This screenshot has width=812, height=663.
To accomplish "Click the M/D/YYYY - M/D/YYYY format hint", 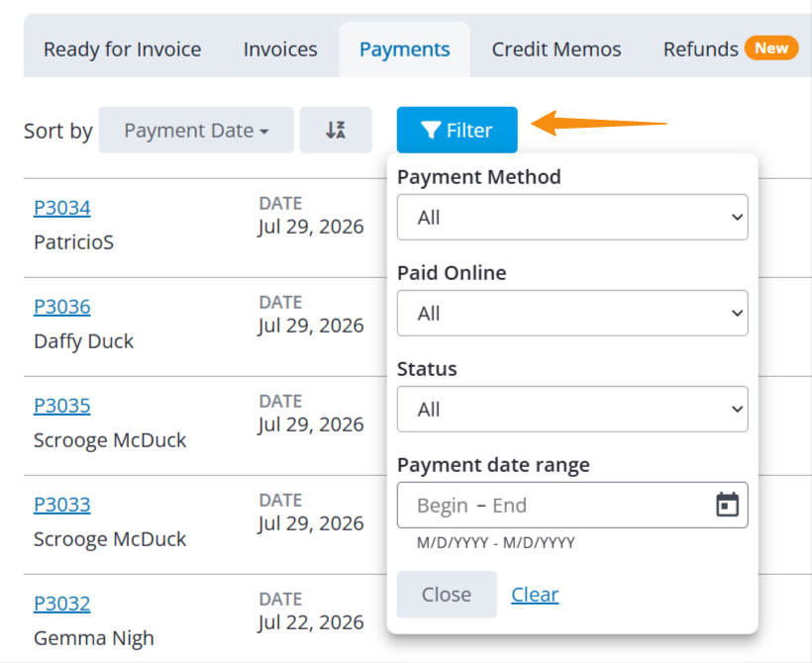I will click(495, 543).
